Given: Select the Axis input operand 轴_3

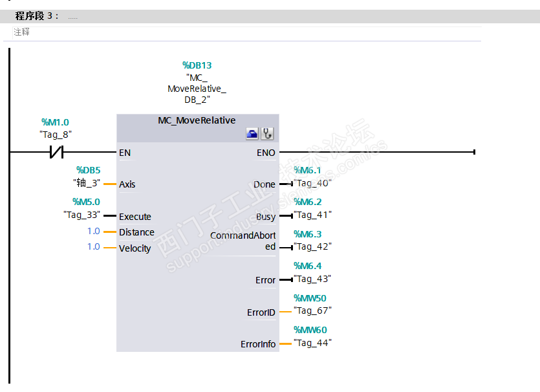Looking at the screenshot, I should tap(87, 182).
